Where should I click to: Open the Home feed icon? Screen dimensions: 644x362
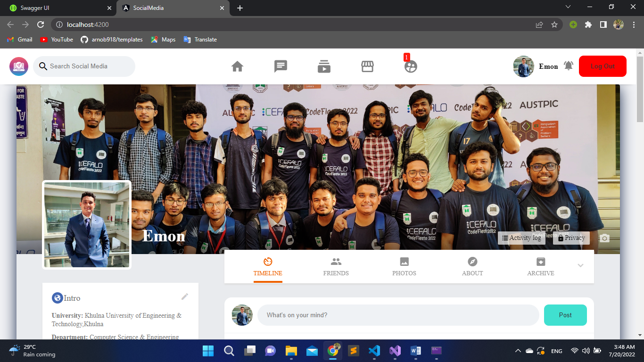(x=237, y=66)
